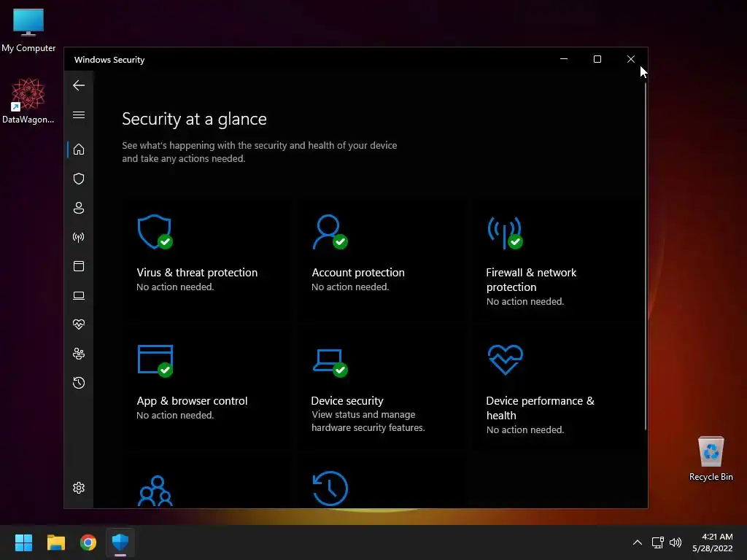
Task: Click the large Device performance heart icon
Action: (506, 359)
